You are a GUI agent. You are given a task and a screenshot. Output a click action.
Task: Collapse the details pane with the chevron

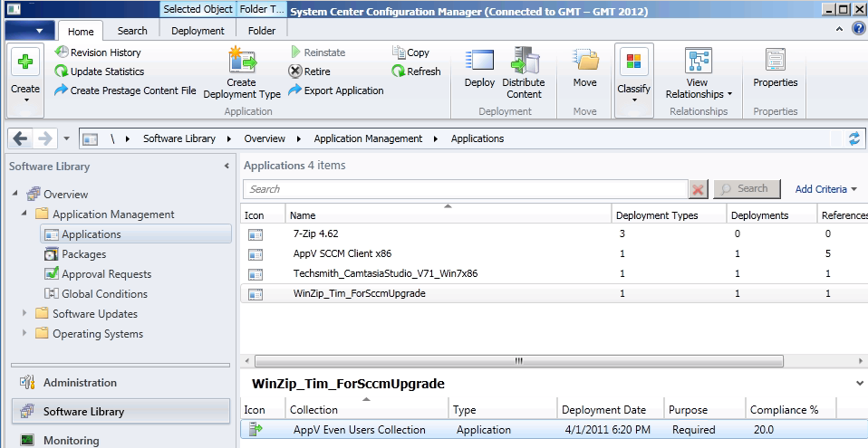tap(860, 383)
